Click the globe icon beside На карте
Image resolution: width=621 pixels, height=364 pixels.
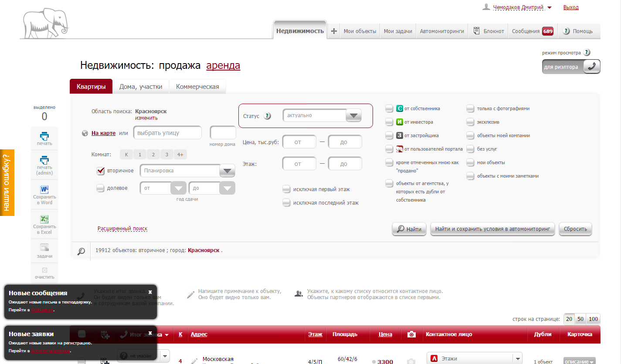[x=85, y=133]
